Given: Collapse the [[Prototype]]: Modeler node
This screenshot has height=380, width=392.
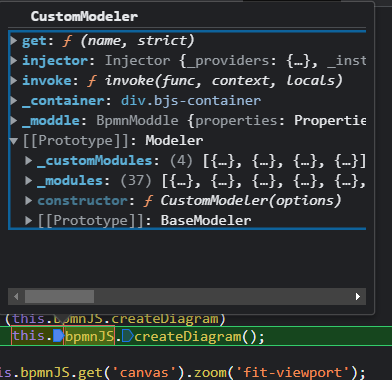Looking at the screenshot, I should [14, 141].
